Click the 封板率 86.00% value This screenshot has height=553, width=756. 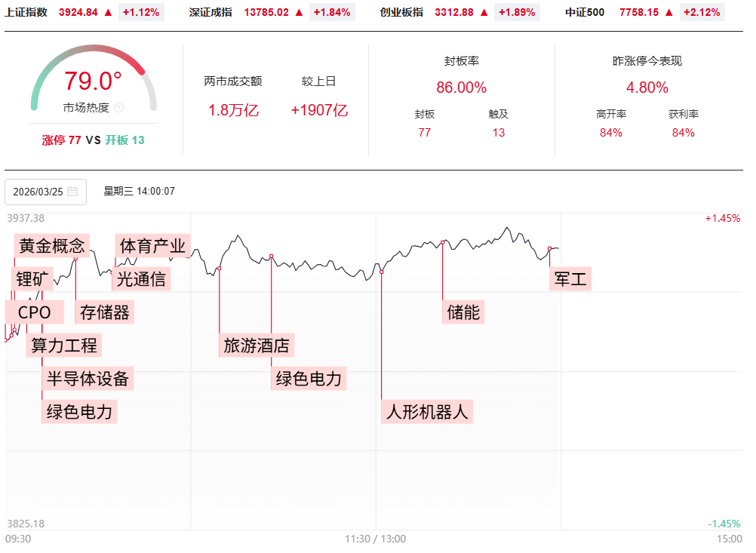point(461,88)
